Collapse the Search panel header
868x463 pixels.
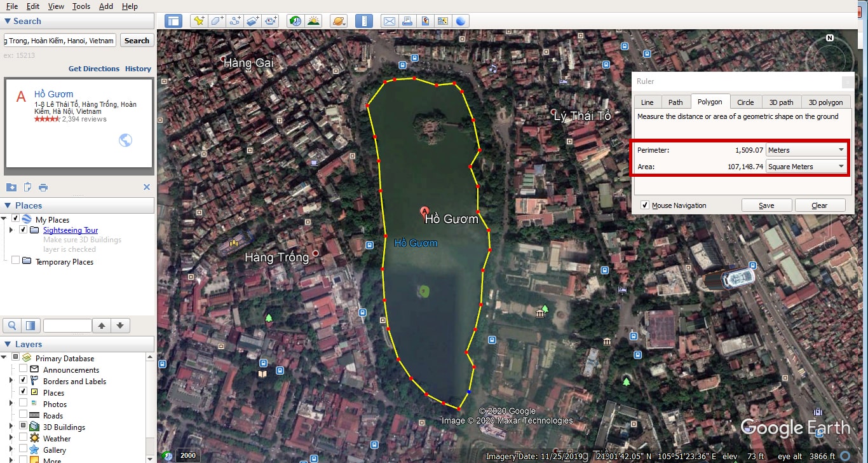77,21
